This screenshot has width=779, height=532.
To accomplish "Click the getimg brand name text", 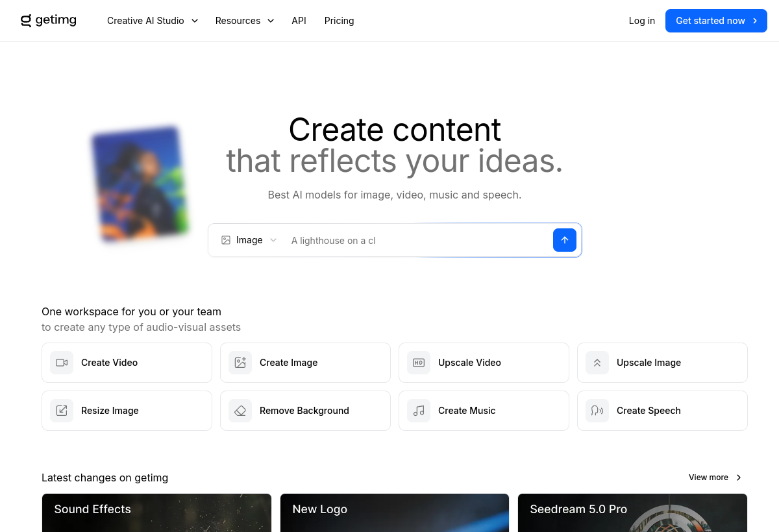I will 56,21.
